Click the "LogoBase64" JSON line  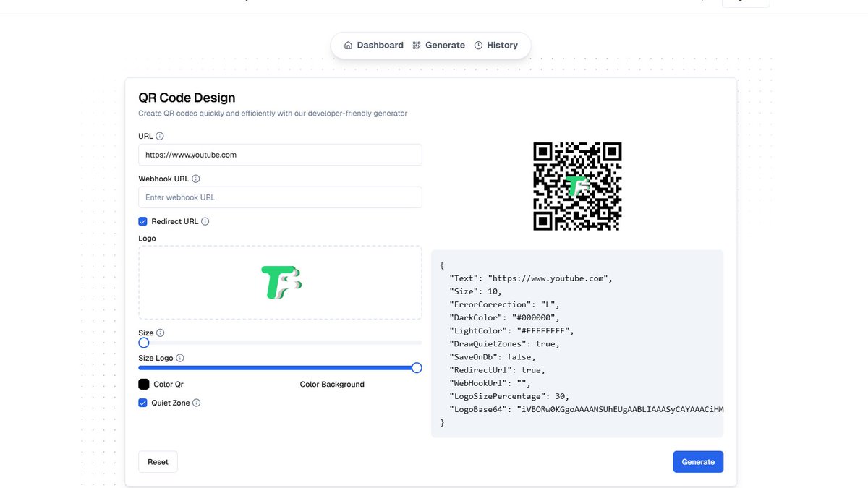coord(586,408)
